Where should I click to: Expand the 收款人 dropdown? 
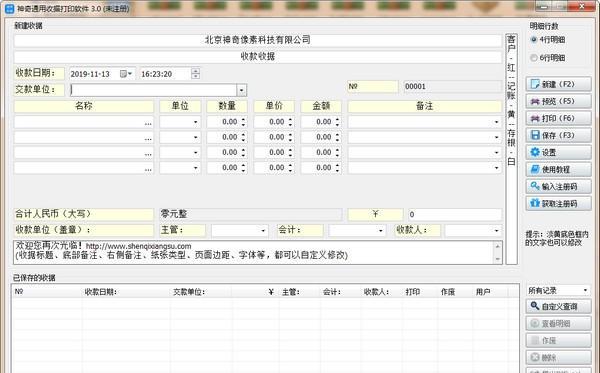pos(496,231)
